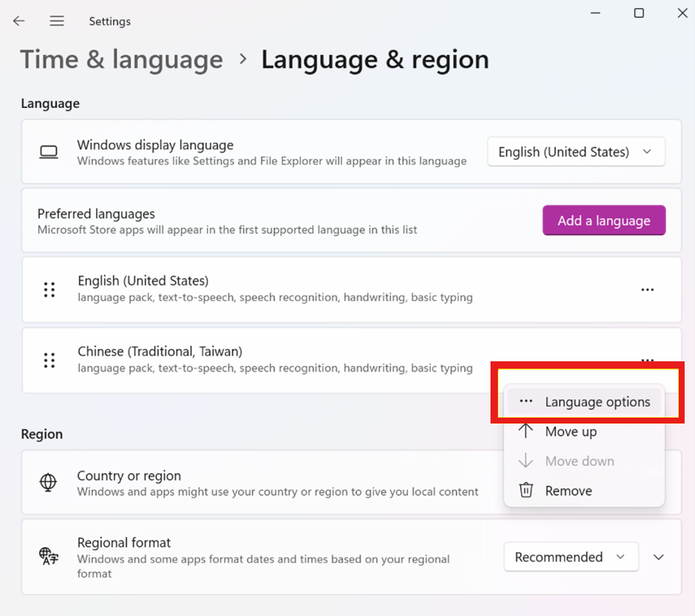Viewport: 695px width, 616px height.
Task: Click the Region section heading
Action: click(42, 434)
